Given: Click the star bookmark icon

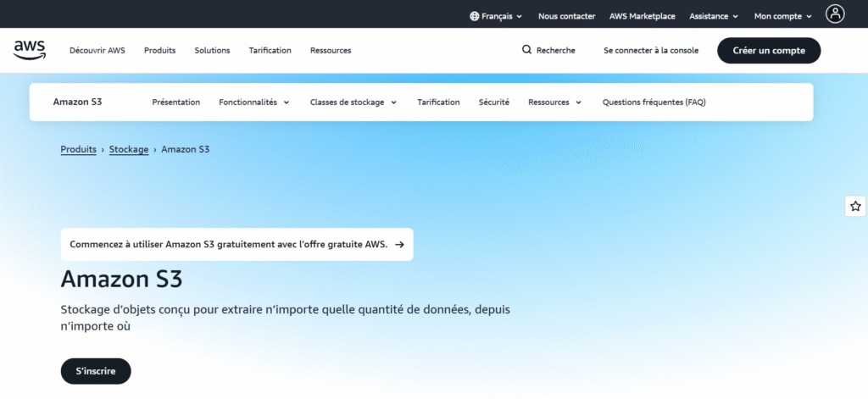Looking at the screenshot, I should pos(855,207).
